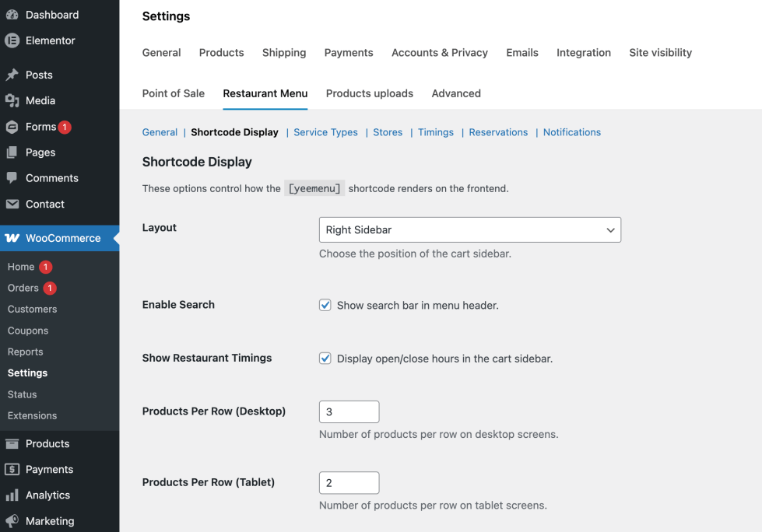This screenshot has height=532, width=762.
Task: Open WooCommerce Orders submenu item
Action: (x=23, y=288)
